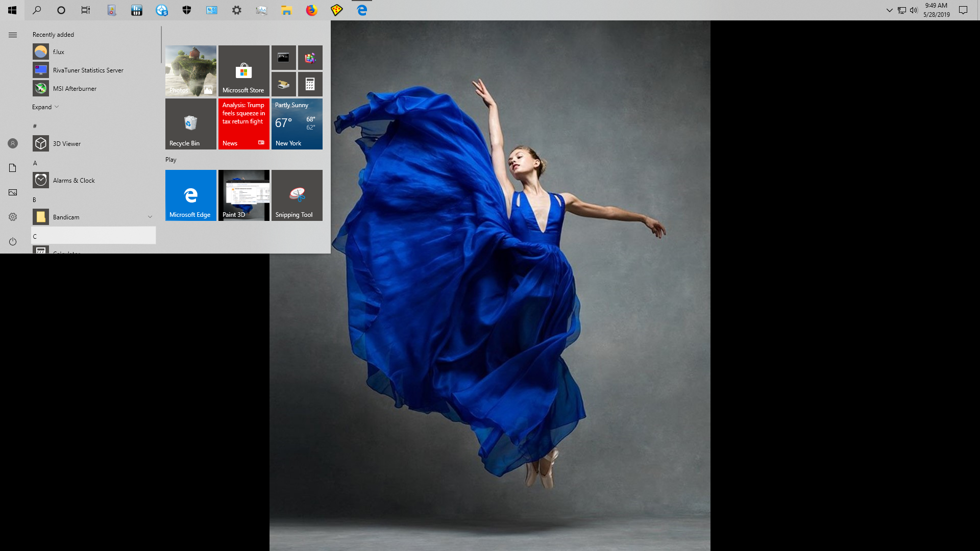Launch the Calculator small tile
This screenshot has height=551, width=980.
310,84
